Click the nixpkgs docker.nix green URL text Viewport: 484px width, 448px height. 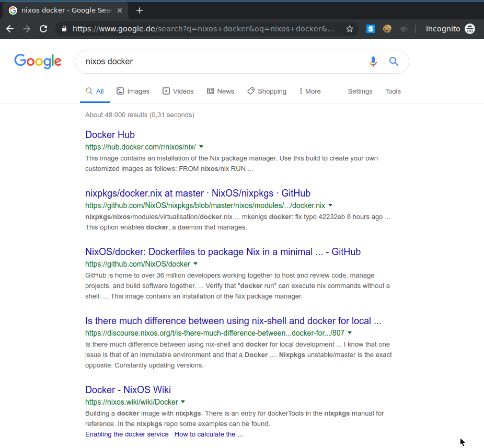205,205
